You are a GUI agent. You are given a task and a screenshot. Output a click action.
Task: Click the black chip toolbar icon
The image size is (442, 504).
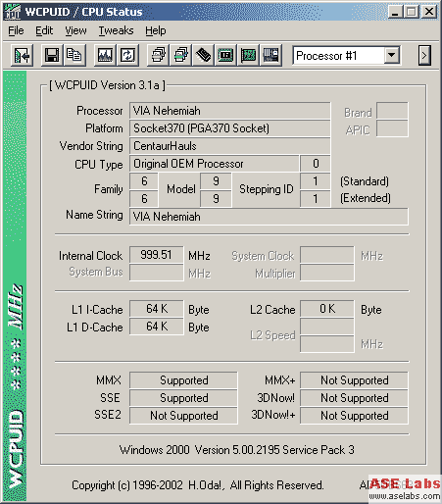pyautogui.click(x=203, y=55)
